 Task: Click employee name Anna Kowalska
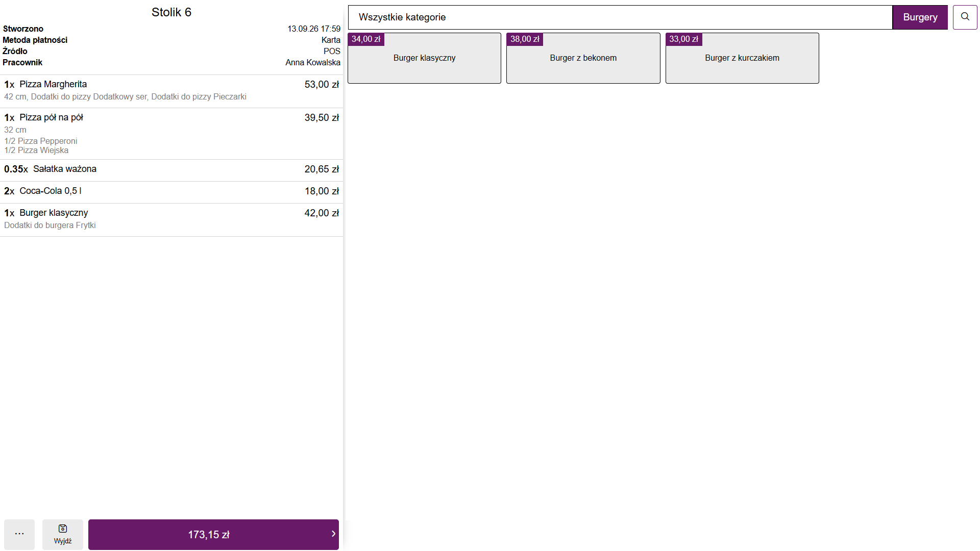click(x=313, y=62)
